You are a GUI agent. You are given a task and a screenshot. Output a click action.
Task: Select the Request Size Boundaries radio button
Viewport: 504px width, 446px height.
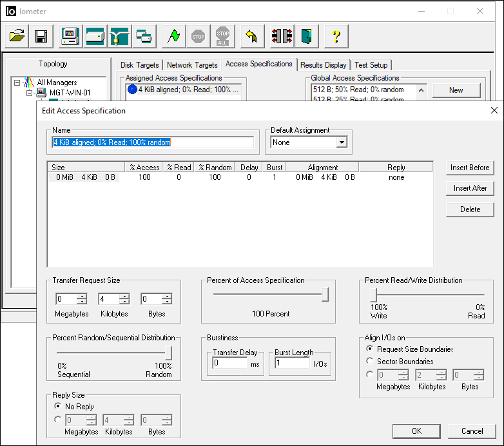click(x=370, y=349)
